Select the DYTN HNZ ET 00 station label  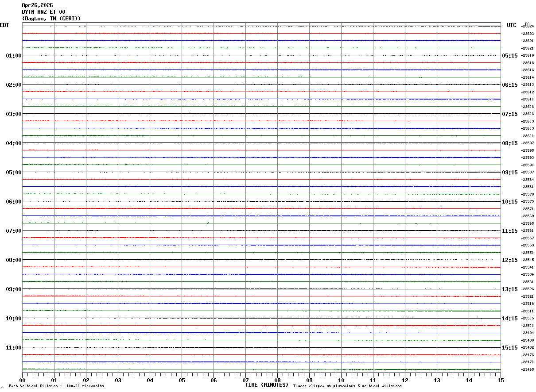tap(43, 12)
